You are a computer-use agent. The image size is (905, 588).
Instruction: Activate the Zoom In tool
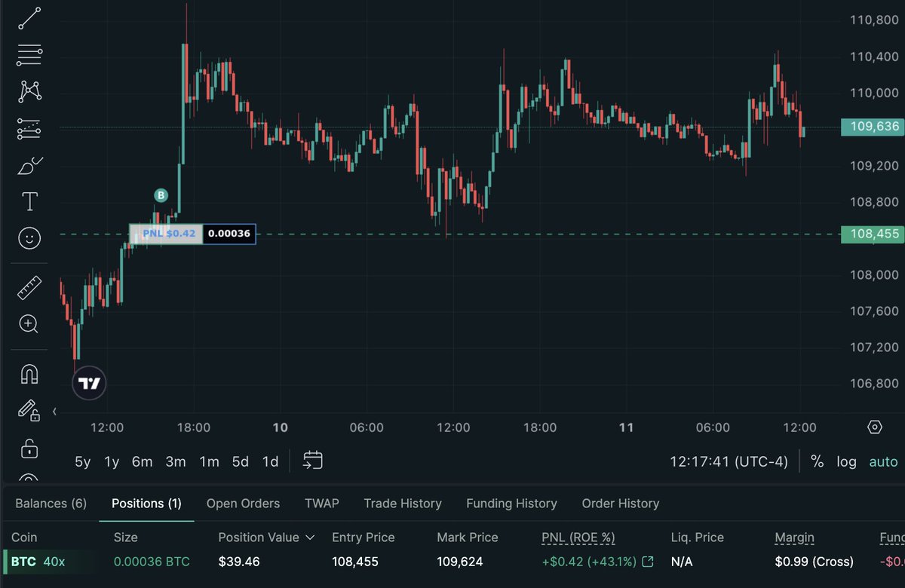coord(29,323)
